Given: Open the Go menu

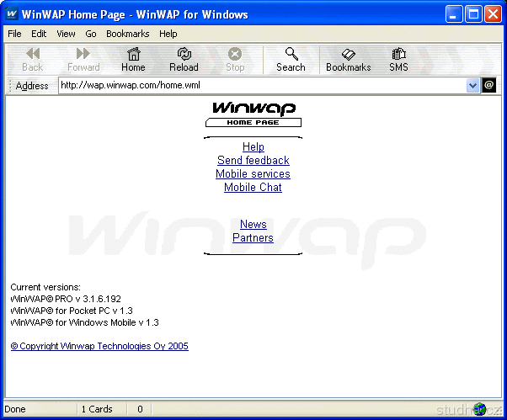Looking at the screenshot, I should (x=91, y=34).
